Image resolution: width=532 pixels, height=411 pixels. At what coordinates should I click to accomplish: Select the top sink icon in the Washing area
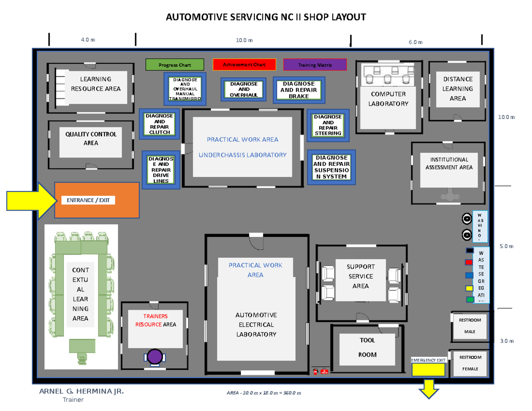(467, 219)
